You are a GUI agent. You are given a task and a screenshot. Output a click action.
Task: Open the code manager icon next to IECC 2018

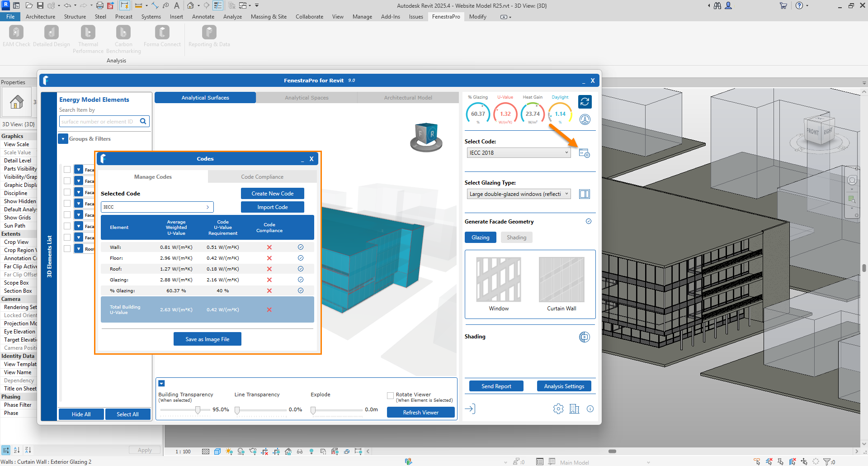(584, 153)
